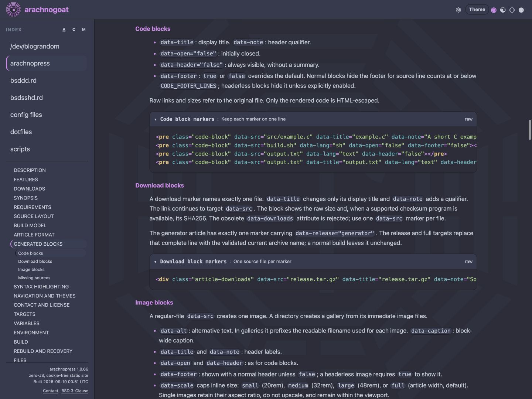This screenshot has width=532, height=399.
Task: Click the 'arachnopress 1.0.66' version text
Action: tap(69, 369)
